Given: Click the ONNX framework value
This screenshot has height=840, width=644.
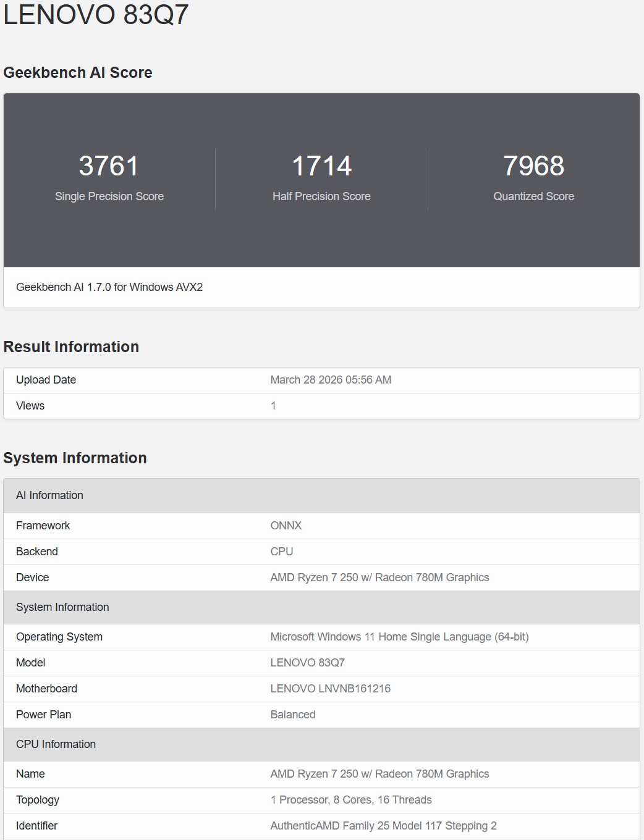Looking at the screenshot, I should click(286, 526).
